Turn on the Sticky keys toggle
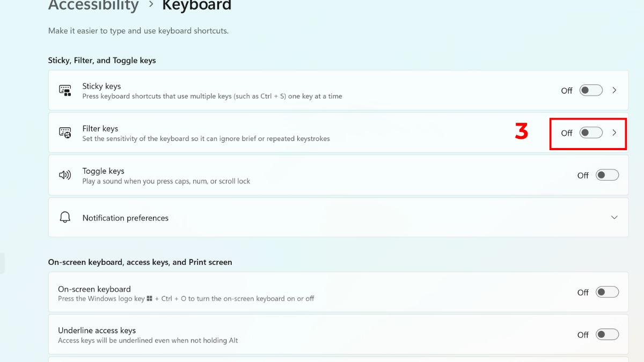The height and width of the screenshot is (362, 644). [591, 90]
